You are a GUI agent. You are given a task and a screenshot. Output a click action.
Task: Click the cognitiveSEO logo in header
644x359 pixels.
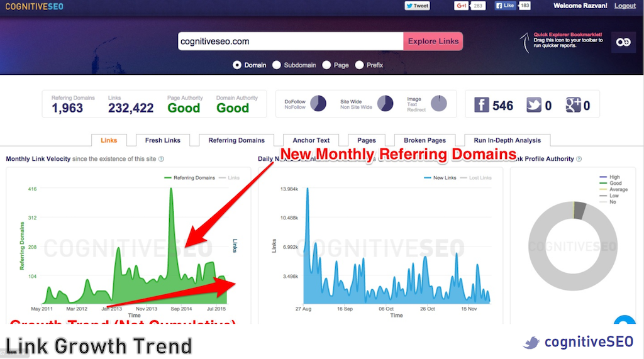[x=34, y=6]
